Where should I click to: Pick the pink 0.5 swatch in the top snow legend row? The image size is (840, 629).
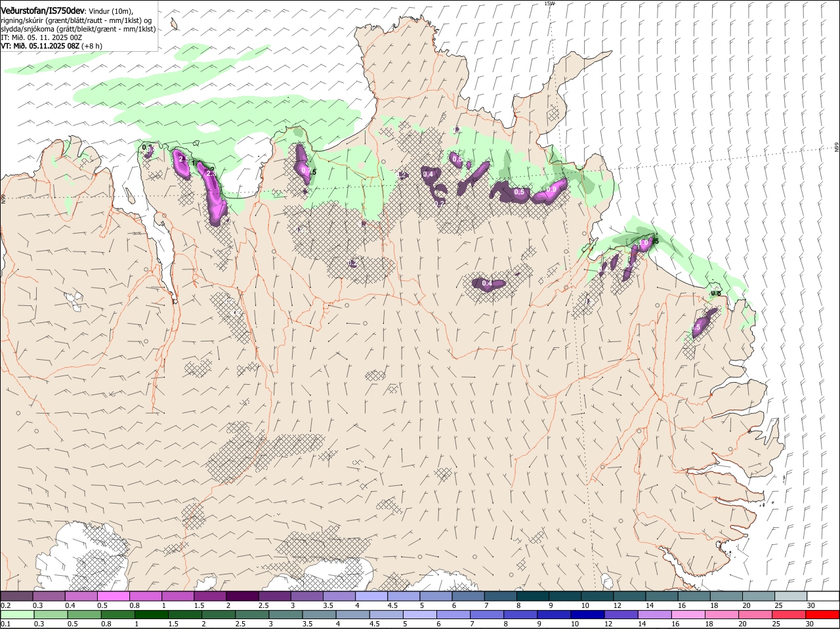coord(113,596)
